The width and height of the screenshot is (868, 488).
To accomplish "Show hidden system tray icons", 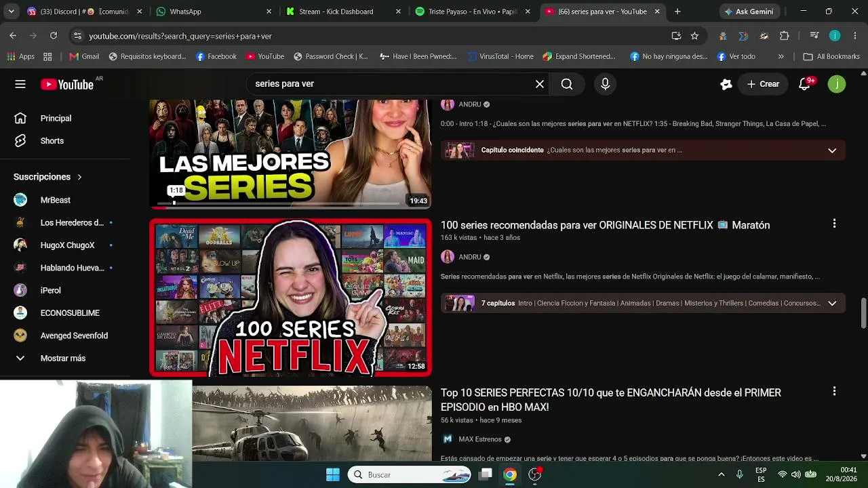I will tap(722, 474).
